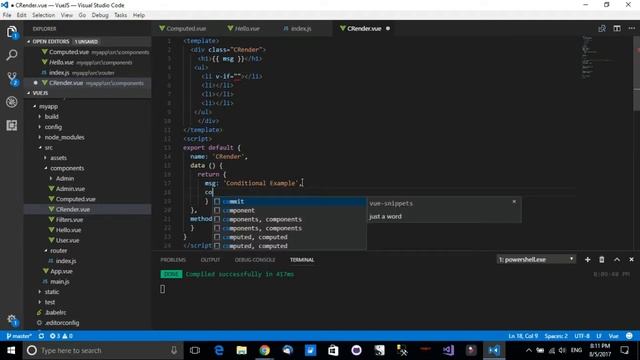Select the 'commit' suggestion

[x=289, y=202]
